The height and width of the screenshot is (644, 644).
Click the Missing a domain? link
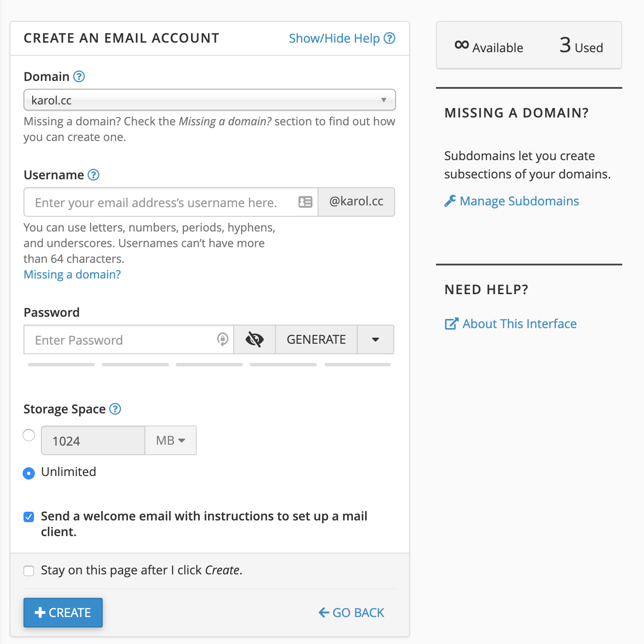[72, 274]
